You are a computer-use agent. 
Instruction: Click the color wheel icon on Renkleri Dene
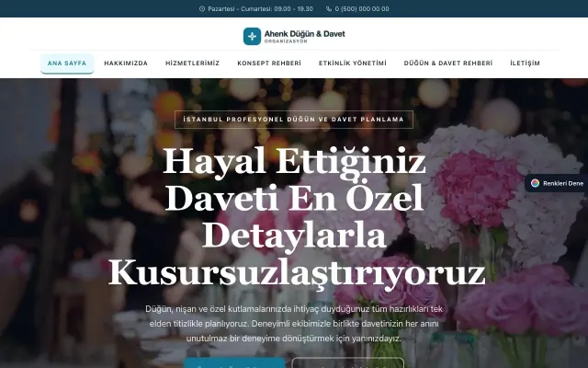(535, 183)
